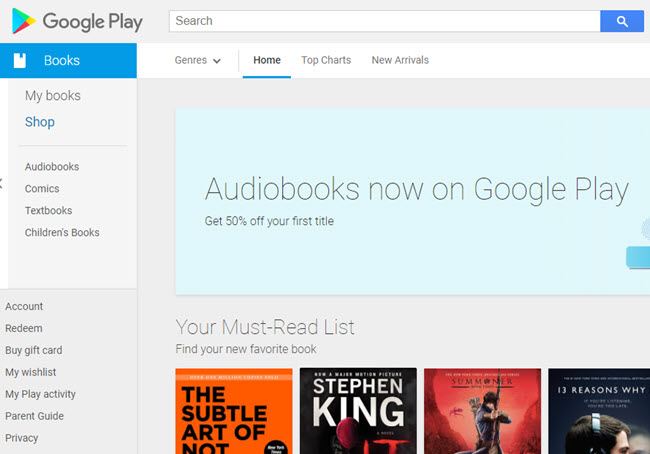Browse the Comics category
Image resolution: width=650 pixels, height=454 pixels.
pos(42,189)
